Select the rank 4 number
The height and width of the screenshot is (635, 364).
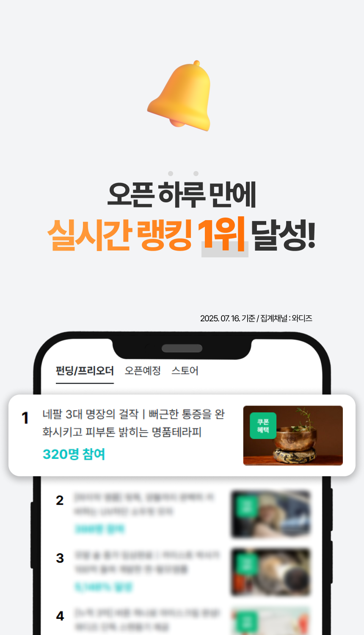coord(60,616)
